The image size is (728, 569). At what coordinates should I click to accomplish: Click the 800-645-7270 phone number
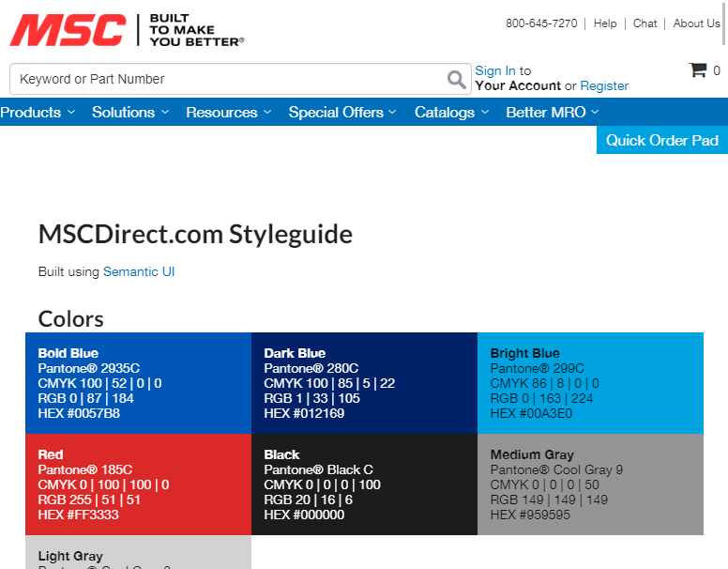[541, 23]
